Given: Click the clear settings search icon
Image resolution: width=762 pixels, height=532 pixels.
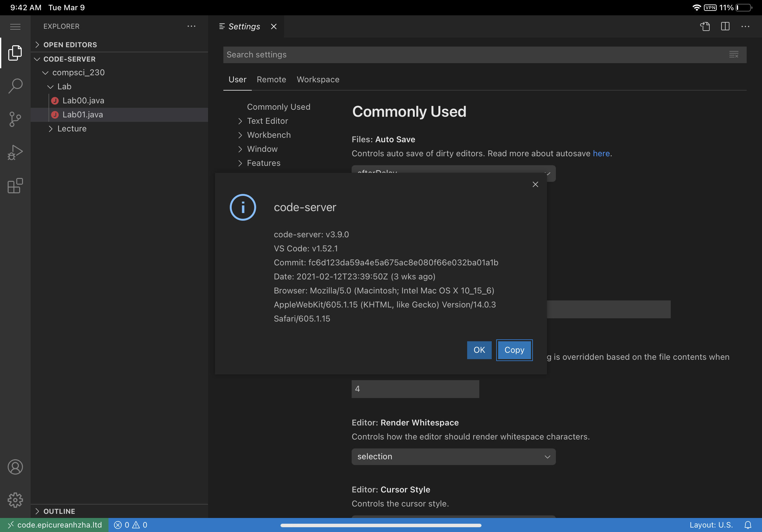Looking at the screenshot, I should [734, 55].
